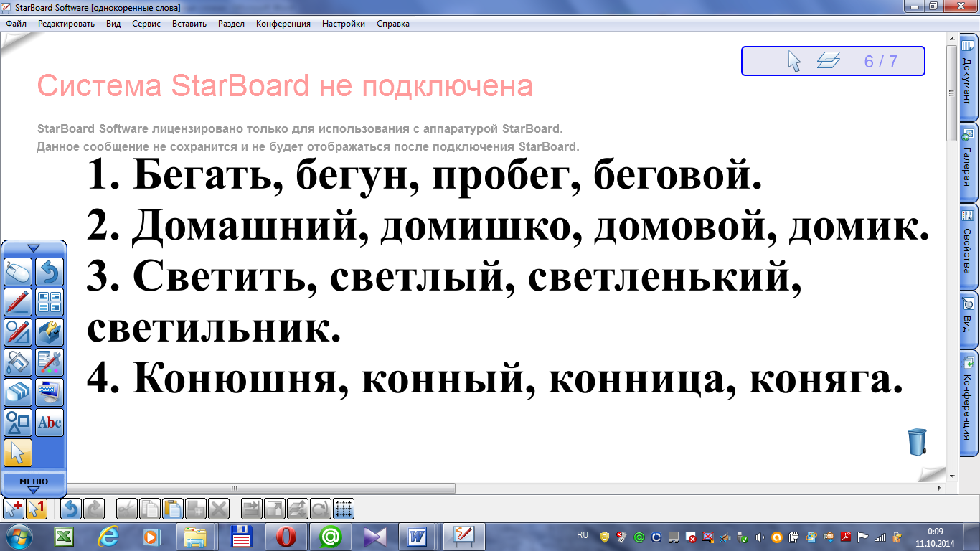
Task: Click the Windows Start button
Action: (18, 537)
